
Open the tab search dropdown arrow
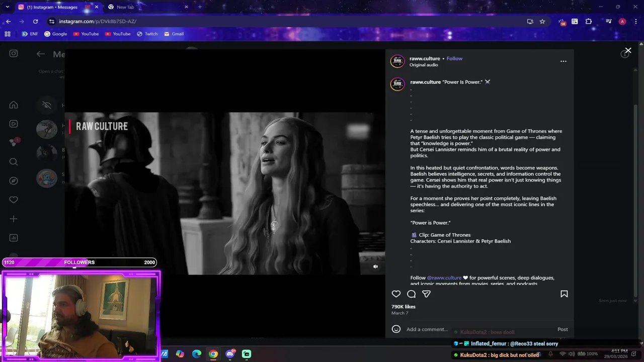pos(7,7)
